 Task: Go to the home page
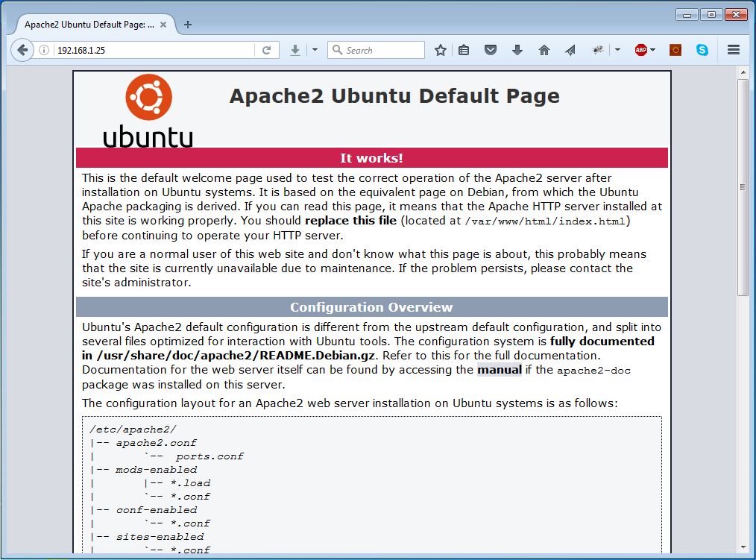coord(544,50)
